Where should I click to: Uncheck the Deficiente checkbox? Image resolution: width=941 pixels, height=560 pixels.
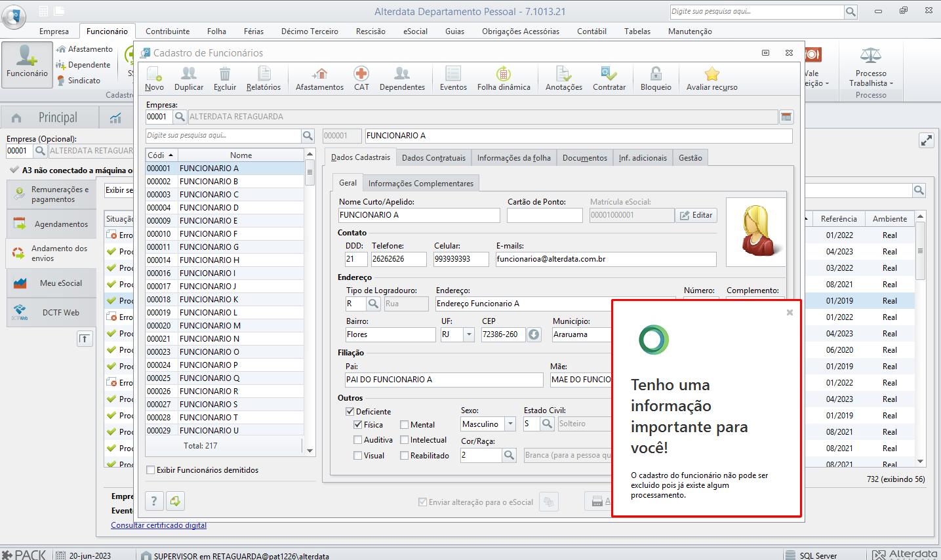coord(350,412)
